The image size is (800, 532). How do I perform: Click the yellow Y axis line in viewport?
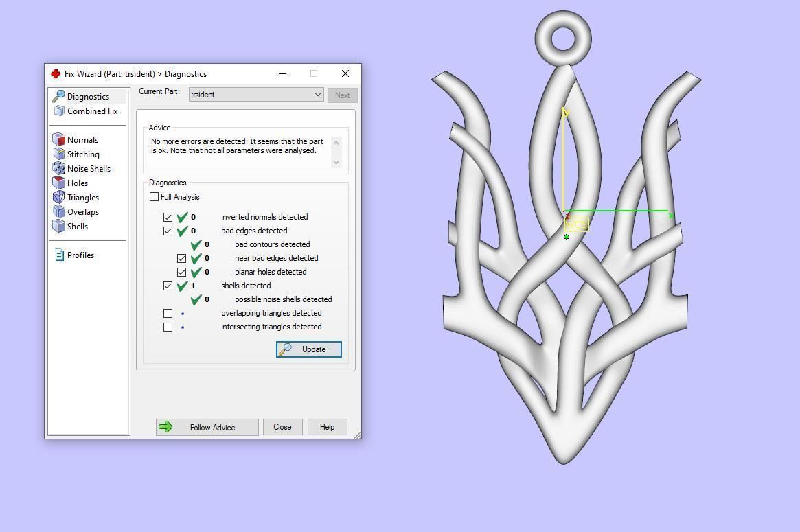563,159
